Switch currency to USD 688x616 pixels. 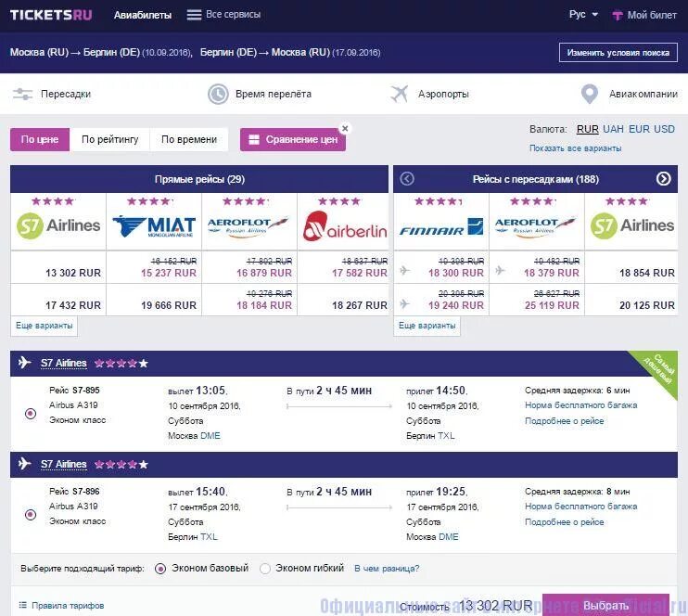click(x=664, y=129)
